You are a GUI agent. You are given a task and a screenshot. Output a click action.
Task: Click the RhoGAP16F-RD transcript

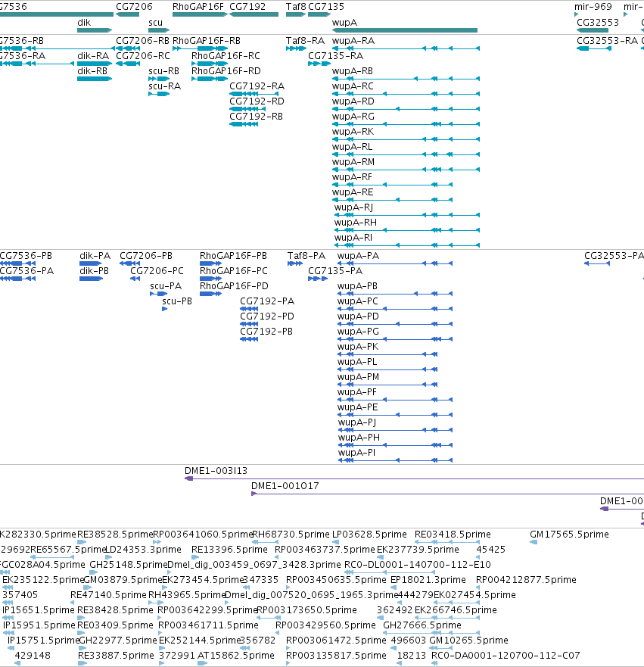point(210,79)
